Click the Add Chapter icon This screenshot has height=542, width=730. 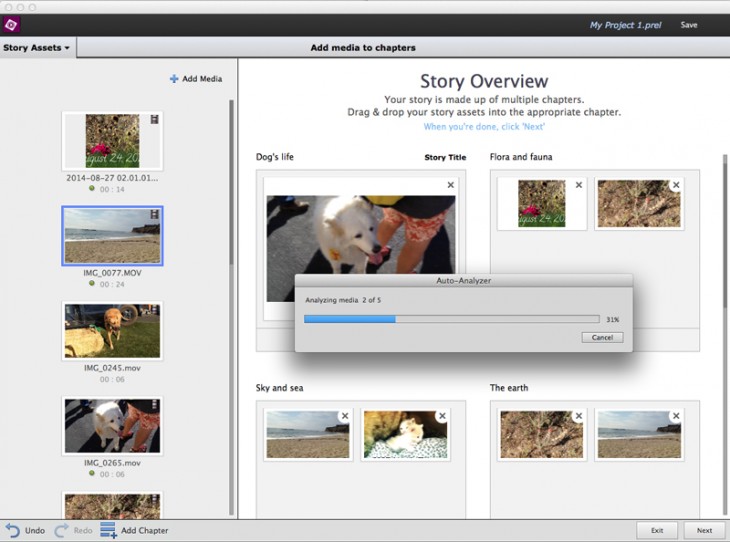[108, 530]
